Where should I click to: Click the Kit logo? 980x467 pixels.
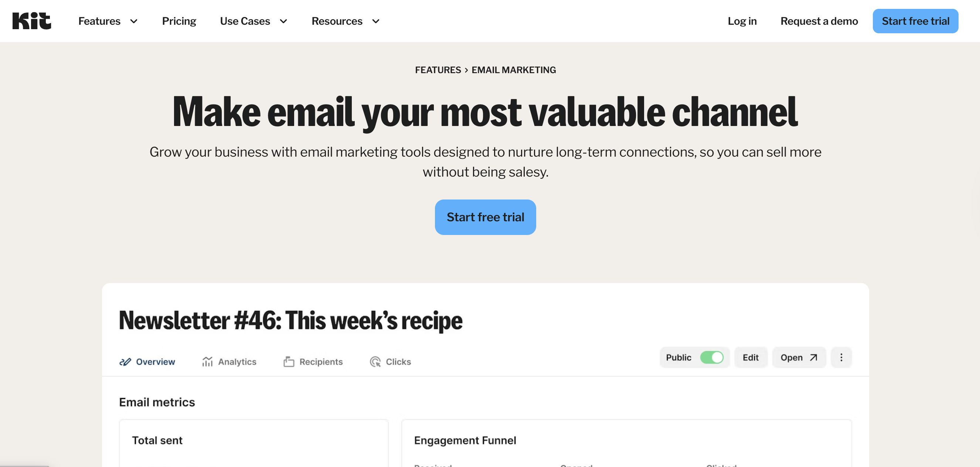click(x=31, y=21)
